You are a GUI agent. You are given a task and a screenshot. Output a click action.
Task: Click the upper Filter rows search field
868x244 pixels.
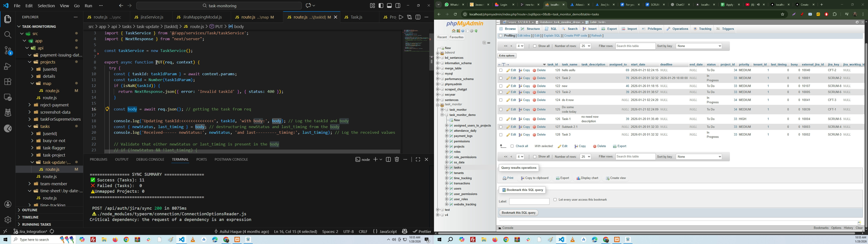635,46
